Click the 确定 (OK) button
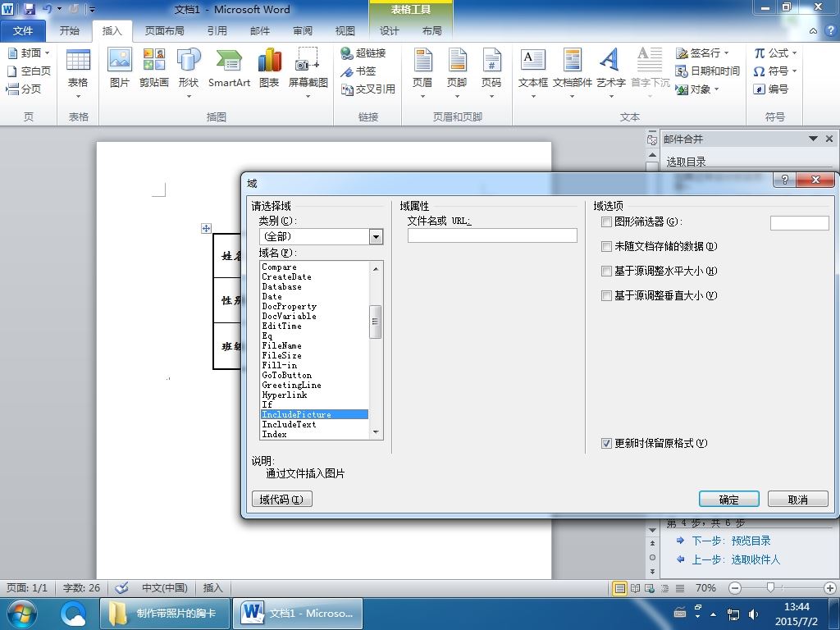The width and height of the screenshot is (840, 630). click(729, 500)
